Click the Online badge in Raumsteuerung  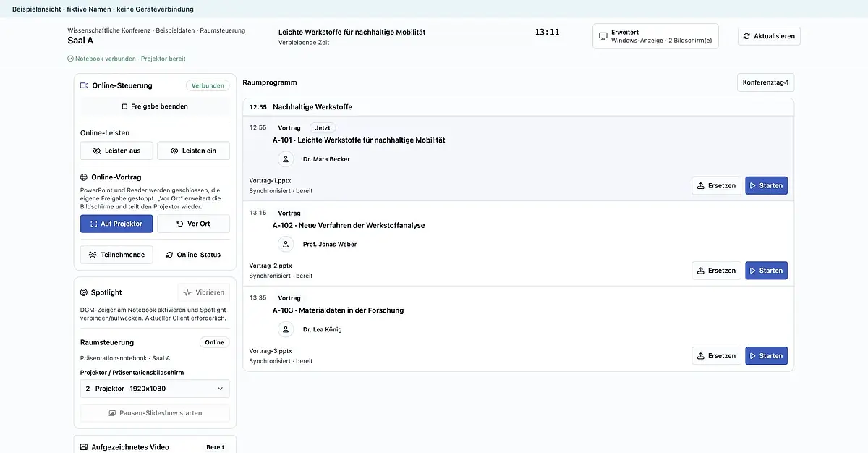tap(215, 342)
